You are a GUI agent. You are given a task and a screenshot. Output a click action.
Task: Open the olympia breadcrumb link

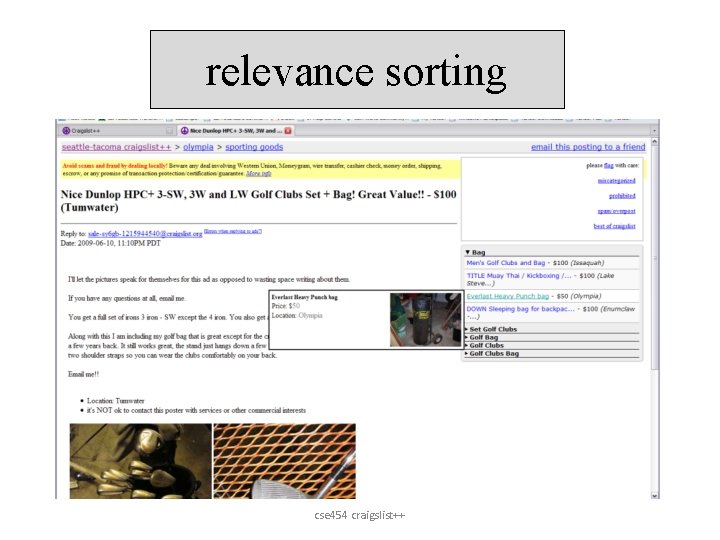[x=198, y=147]
